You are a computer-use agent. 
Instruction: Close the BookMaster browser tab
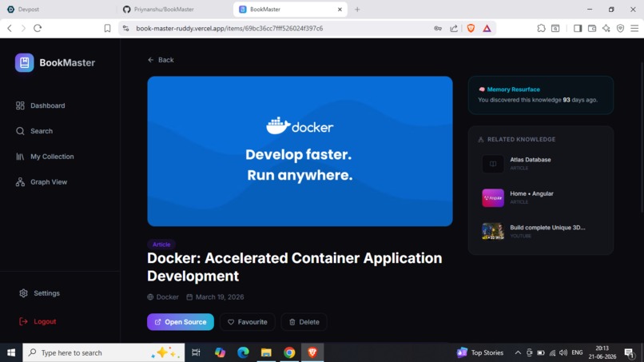pyautogui.click(x=340, y=9)
